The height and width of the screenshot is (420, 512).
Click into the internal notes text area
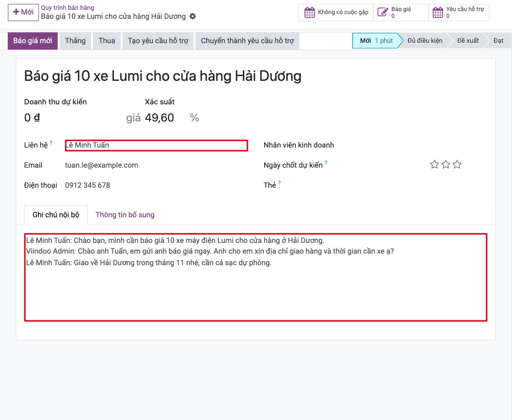(x=256, y=278)
